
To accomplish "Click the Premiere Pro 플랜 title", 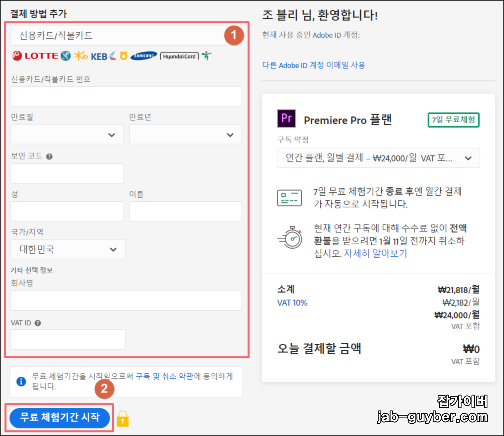I will coord(348,120).
